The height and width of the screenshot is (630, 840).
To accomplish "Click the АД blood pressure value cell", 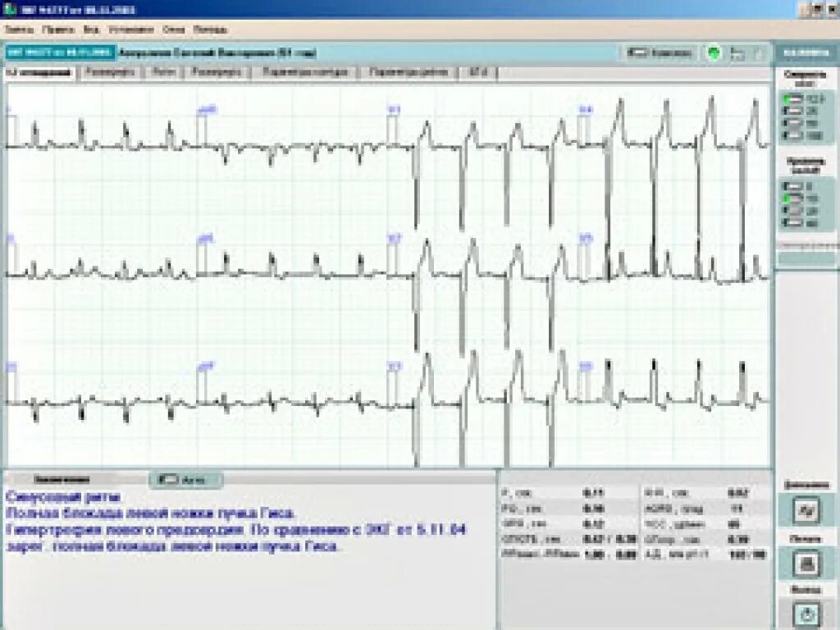I will (x=750, y=555).
